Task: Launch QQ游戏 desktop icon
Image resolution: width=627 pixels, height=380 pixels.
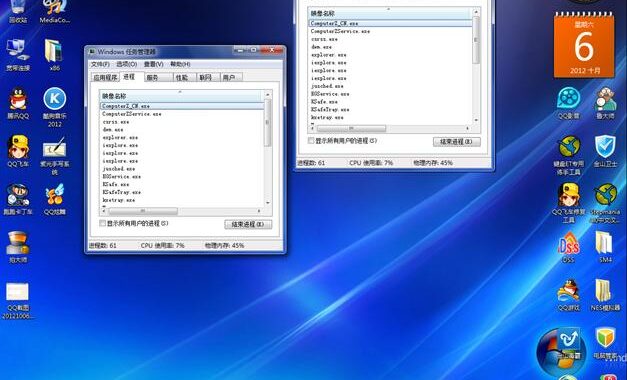Action: 569,295
